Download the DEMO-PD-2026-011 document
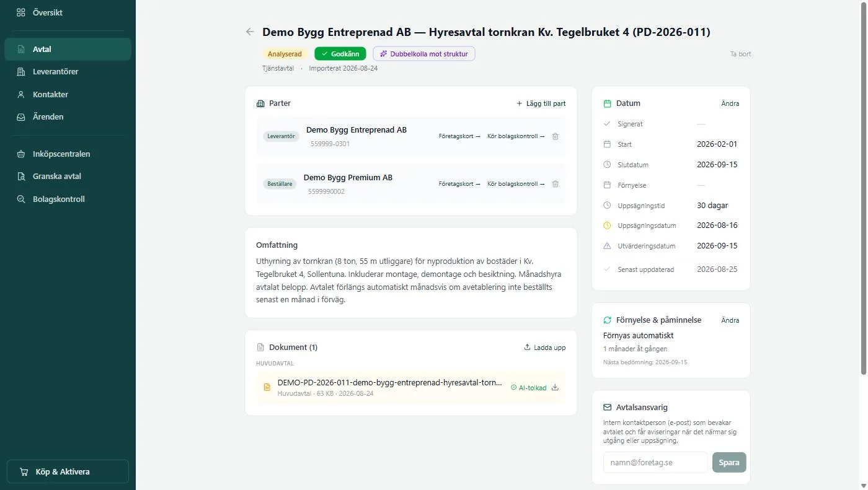The height and width of the screenshot is (490, 868). tap(555, 387)
